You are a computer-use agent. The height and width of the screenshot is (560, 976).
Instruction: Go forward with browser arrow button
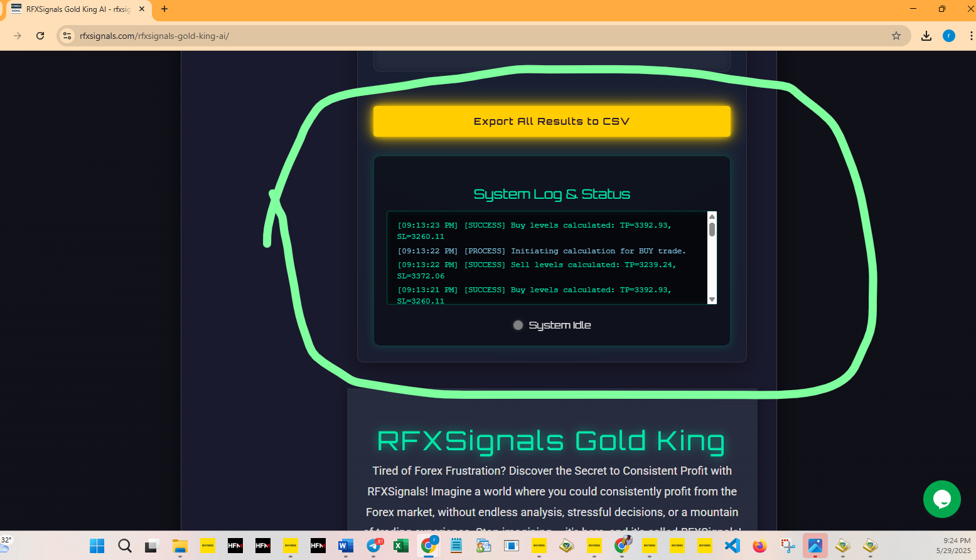[18, 36]
